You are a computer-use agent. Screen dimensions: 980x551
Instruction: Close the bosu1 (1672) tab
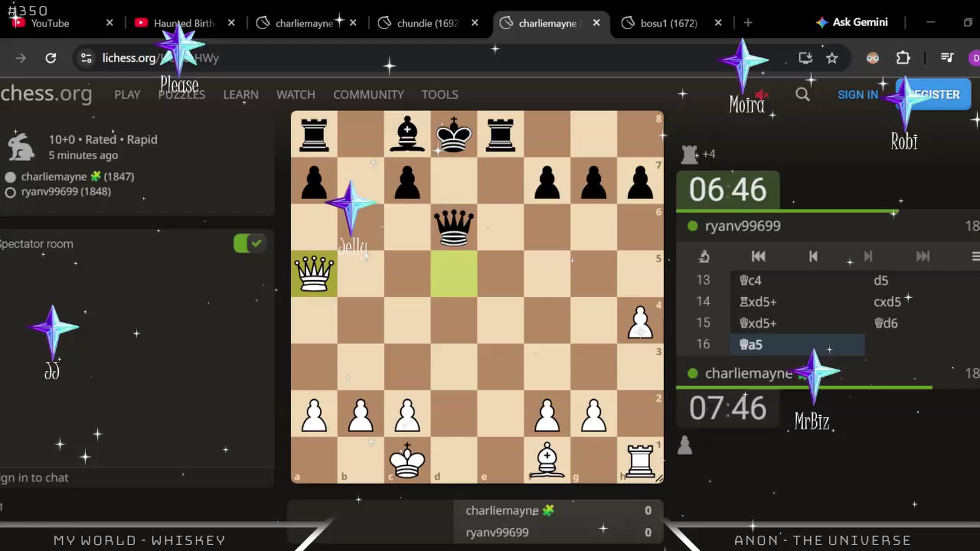coord(718,23)
